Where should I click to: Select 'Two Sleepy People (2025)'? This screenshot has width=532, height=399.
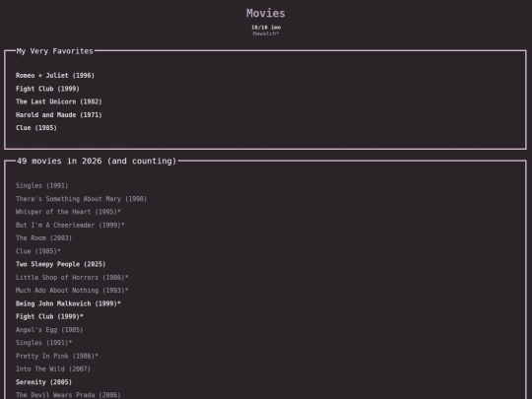pos(61,264)
